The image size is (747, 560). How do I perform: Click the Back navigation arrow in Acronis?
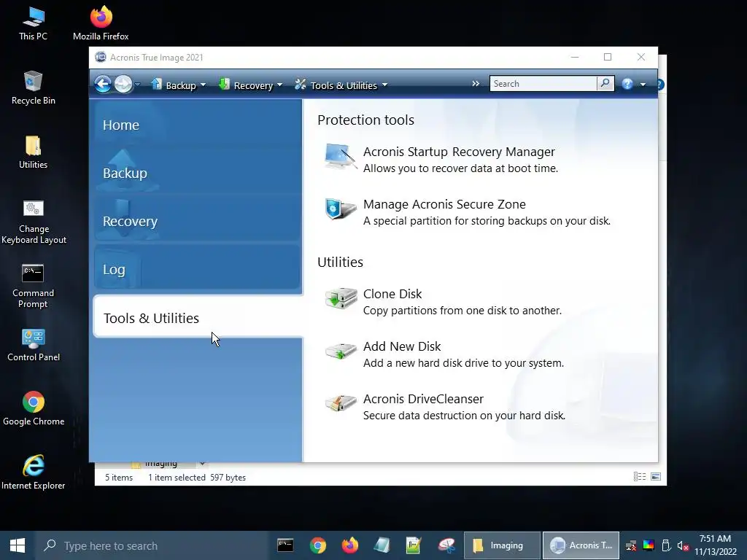coord(102,85)
